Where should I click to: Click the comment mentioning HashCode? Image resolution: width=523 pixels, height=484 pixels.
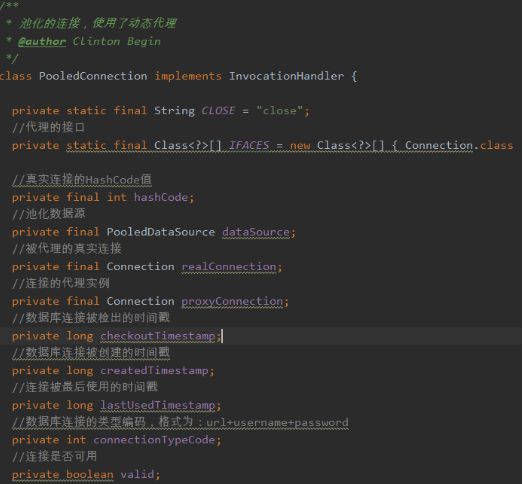(82, 180)
